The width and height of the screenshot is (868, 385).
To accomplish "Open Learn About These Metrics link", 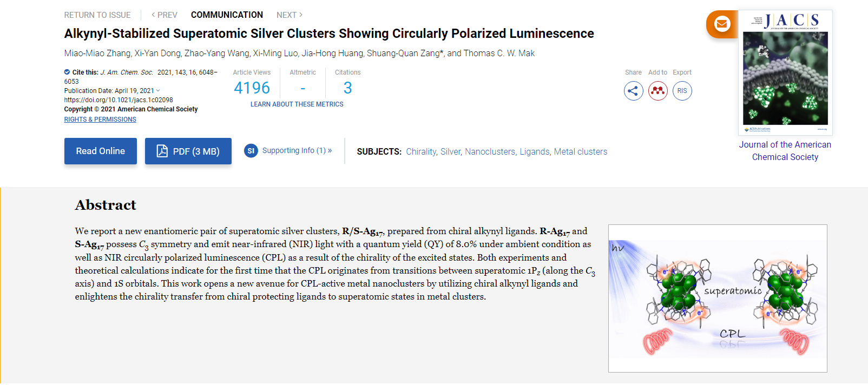I will (x=297, y=104).
